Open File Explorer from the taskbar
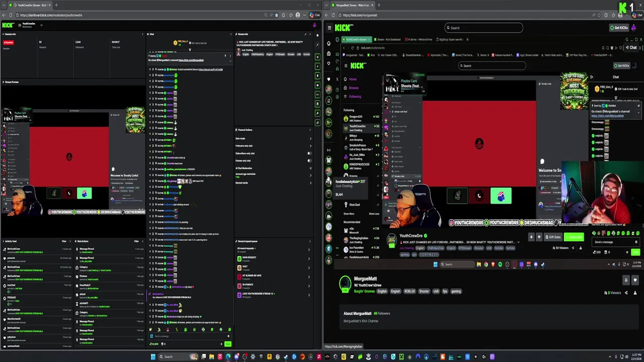Viewport: 644px width, 362px height. tap(212, 357)
